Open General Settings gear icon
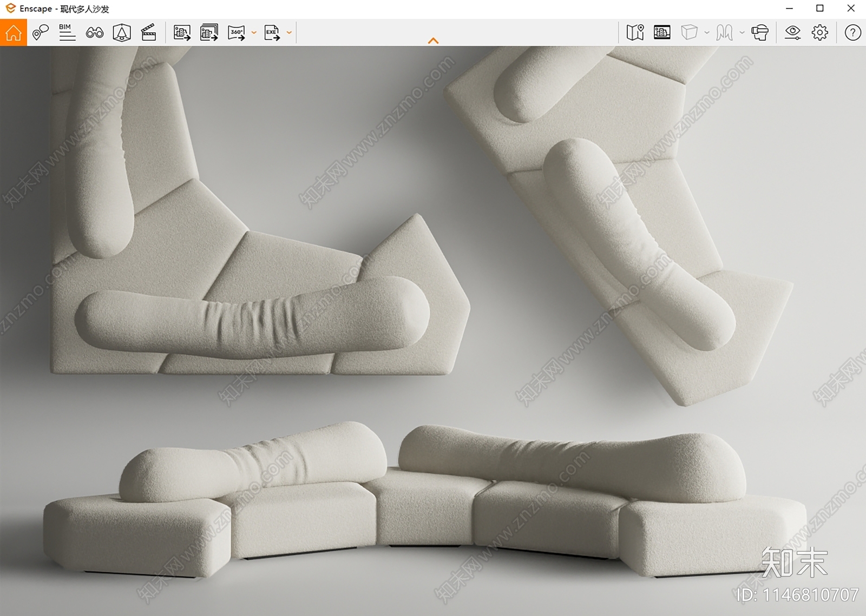Image resolution: width=866 pixels, height=616 pixels. [820, 32]
